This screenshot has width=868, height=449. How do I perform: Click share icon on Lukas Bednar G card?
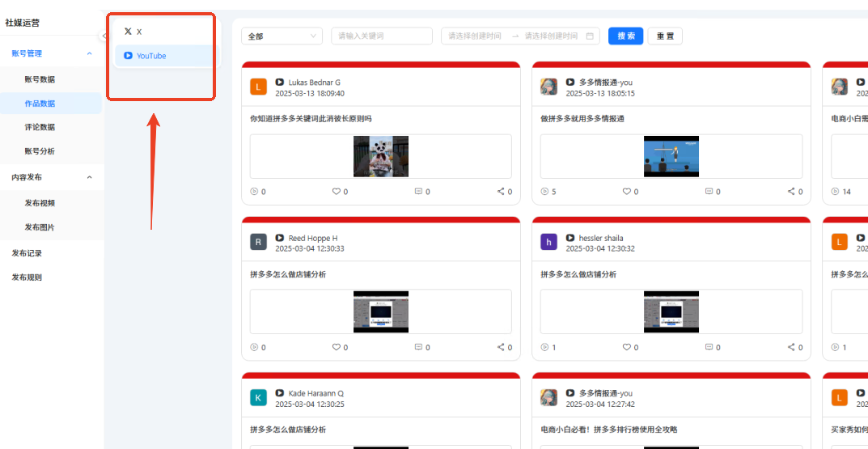[x=501, y=192]
